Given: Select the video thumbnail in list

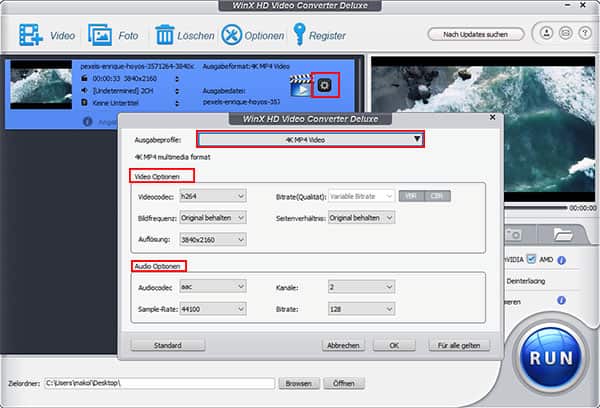Looking at the screenshot, I should (x=41, y=85).
